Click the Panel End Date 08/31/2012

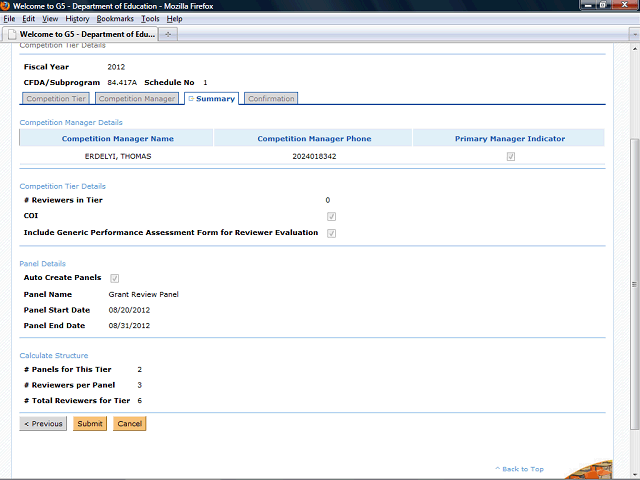pos(129,326)
